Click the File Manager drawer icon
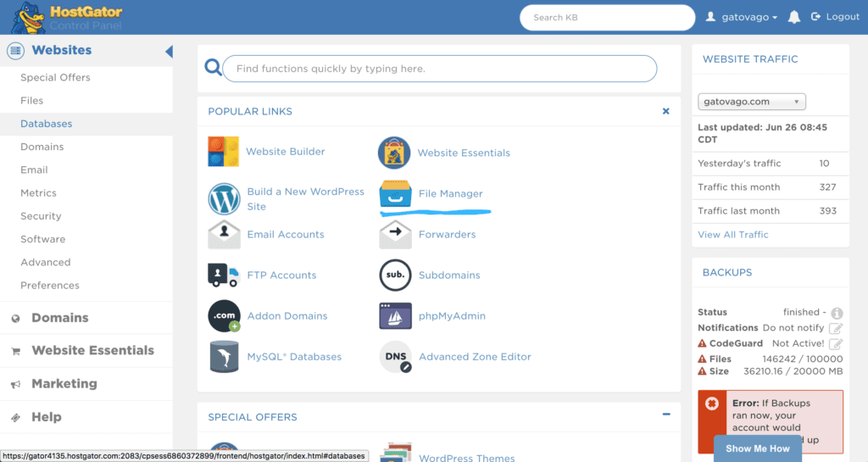The image size is (868, 462). (x=395, y=193)
